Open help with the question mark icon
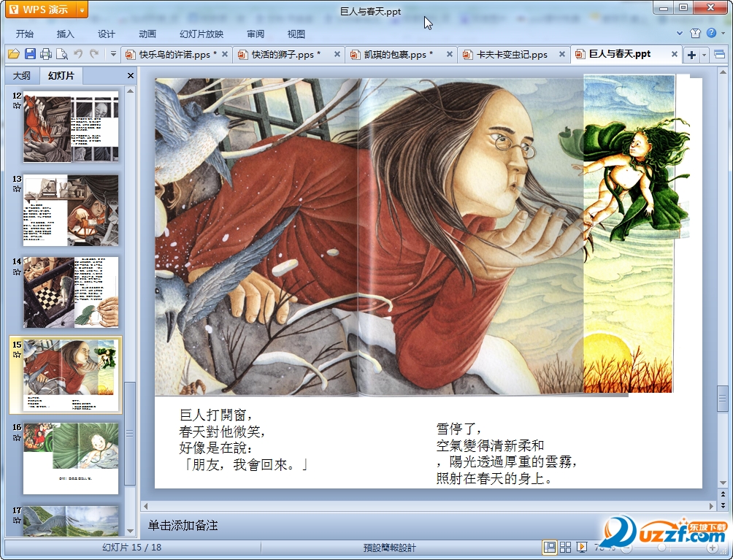The height and width of the screenshot is (560, 733). [712, 33]
